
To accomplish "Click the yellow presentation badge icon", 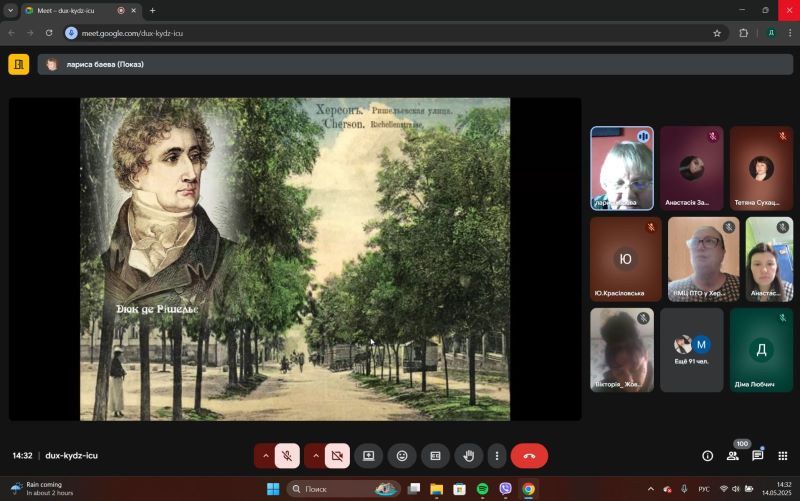I will pos(19,64).
